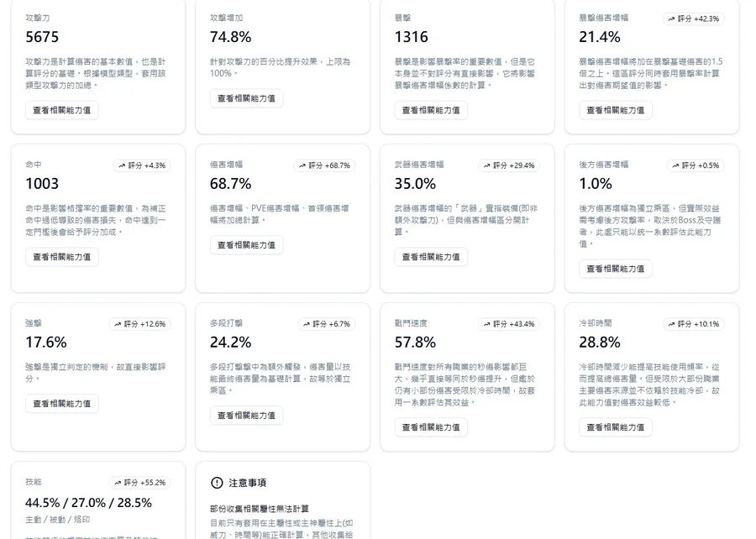
Task: Click trend arrow icon in 傷害增幅 +68.7% badge
Action: [302, 165]
